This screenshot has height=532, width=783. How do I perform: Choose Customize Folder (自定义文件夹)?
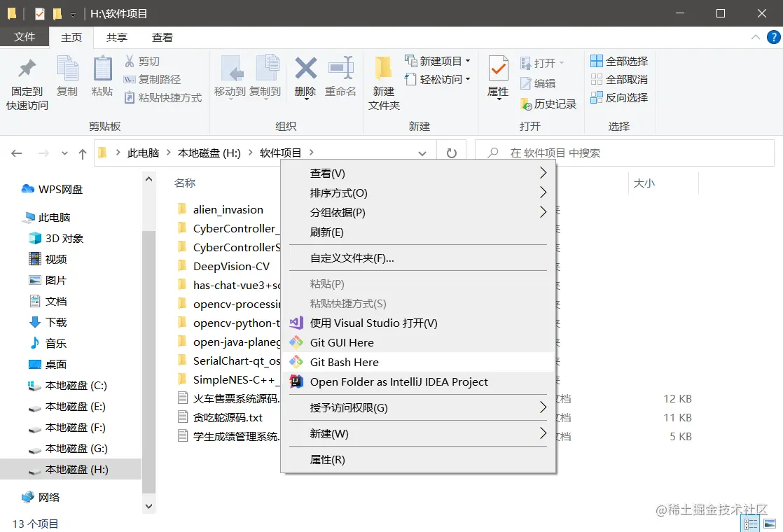click(x=419, y=258)
